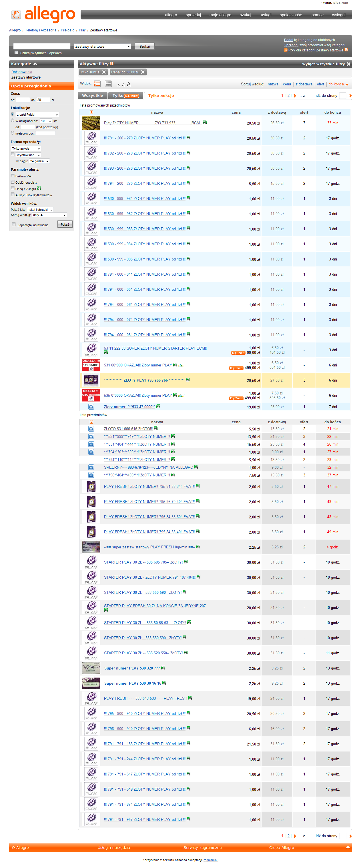Click 'wyloguj' in the top navigation

tap(338, 15)
